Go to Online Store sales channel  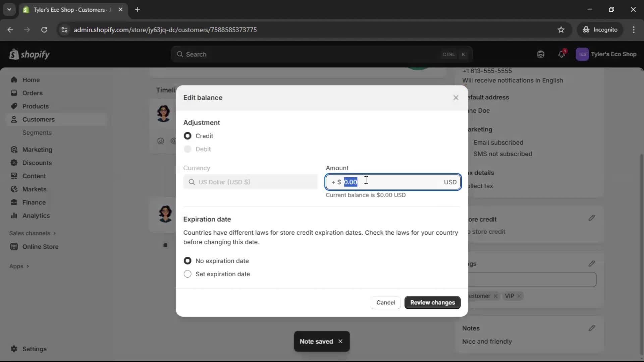(x=40, y=247)
